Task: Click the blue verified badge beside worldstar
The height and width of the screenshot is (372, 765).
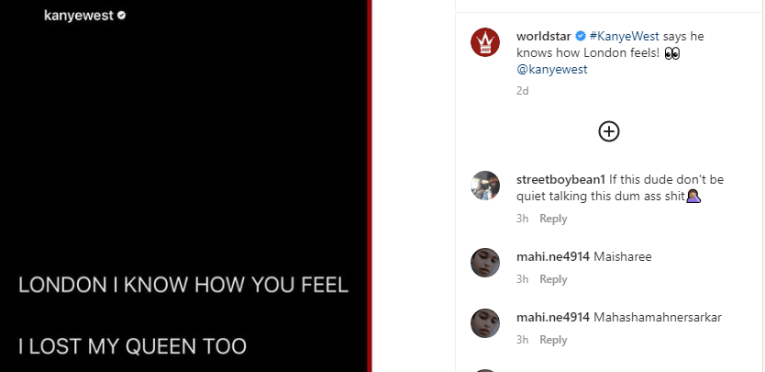Action: tap(580, 36)
